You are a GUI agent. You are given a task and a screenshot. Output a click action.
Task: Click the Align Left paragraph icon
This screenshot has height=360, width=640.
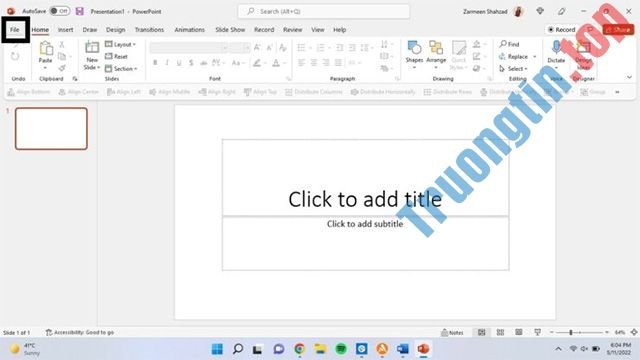click(x=301, y=62)
